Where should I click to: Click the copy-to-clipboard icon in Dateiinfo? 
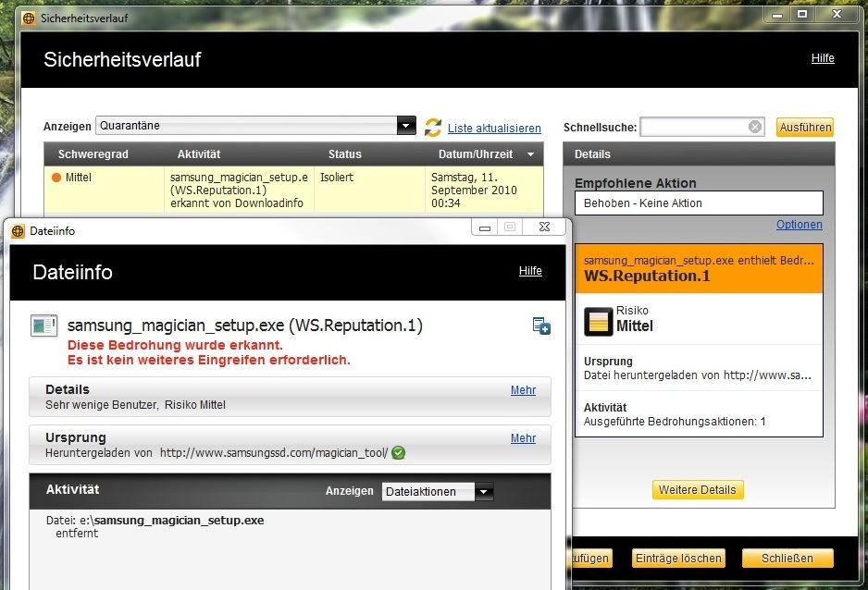[x=540, y=326]
